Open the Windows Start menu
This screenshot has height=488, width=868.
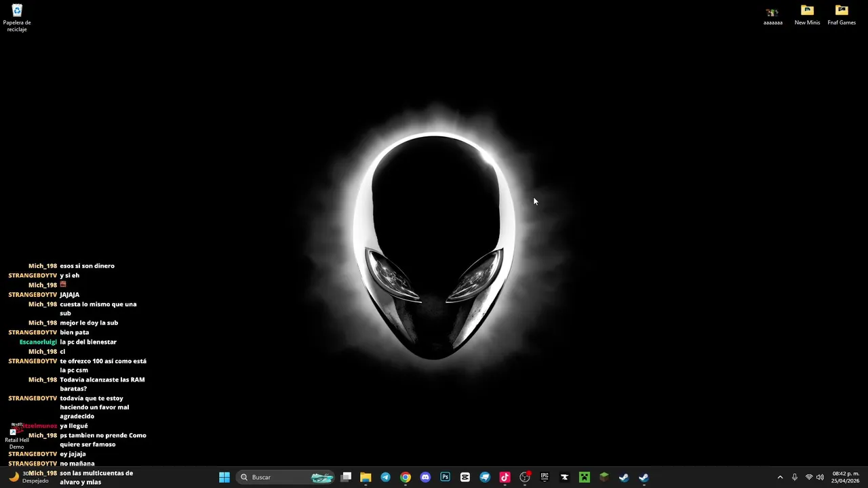coord(224,477)
